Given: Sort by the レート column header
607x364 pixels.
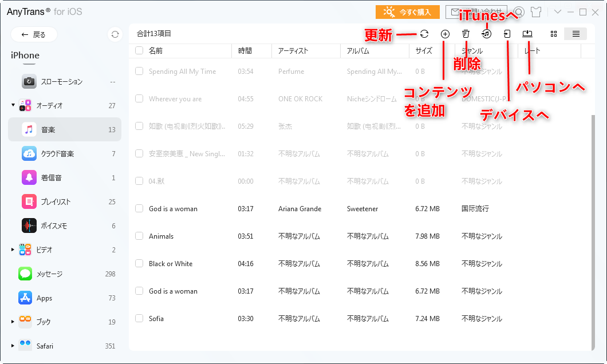Looking at the screenshot, I should (x=533, y=51).
